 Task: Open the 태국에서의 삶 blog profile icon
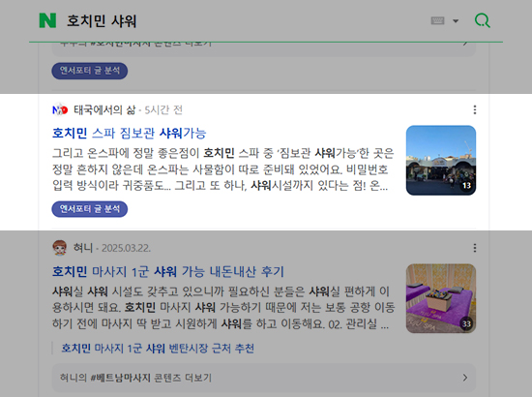[60, 109]
